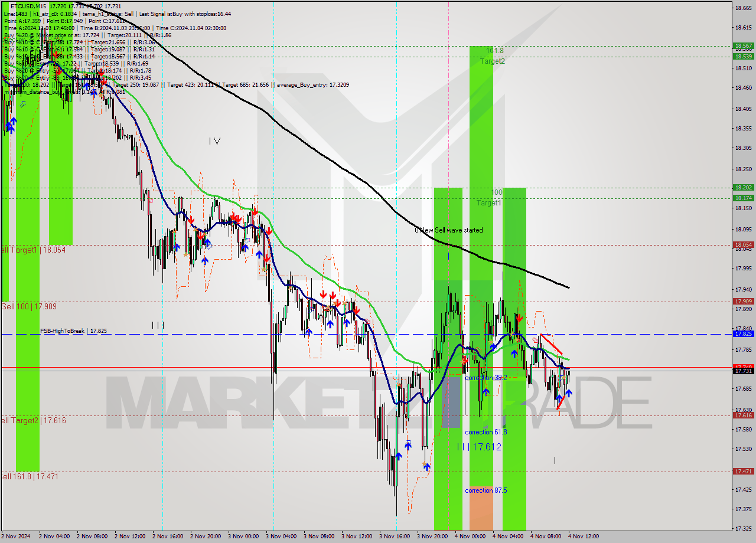The height and width of the screenshot is (543, 756).
Task: Click the '2 Nov 2024' date on time axis
Action: click(x=16, y=537)
